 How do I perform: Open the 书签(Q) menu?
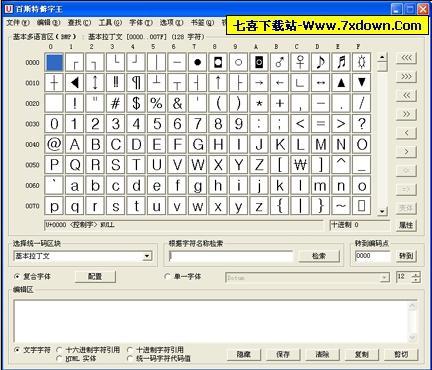pos(202,23)
